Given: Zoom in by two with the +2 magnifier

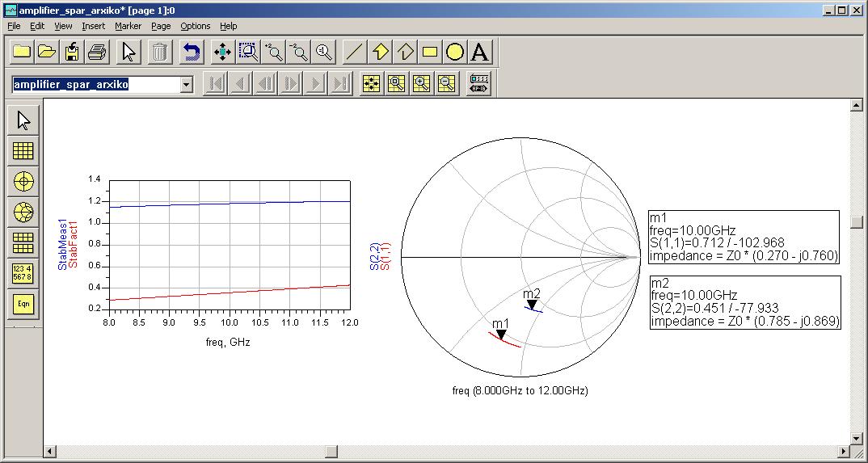Looking at the screenshot, I should (x=273, y=53).
